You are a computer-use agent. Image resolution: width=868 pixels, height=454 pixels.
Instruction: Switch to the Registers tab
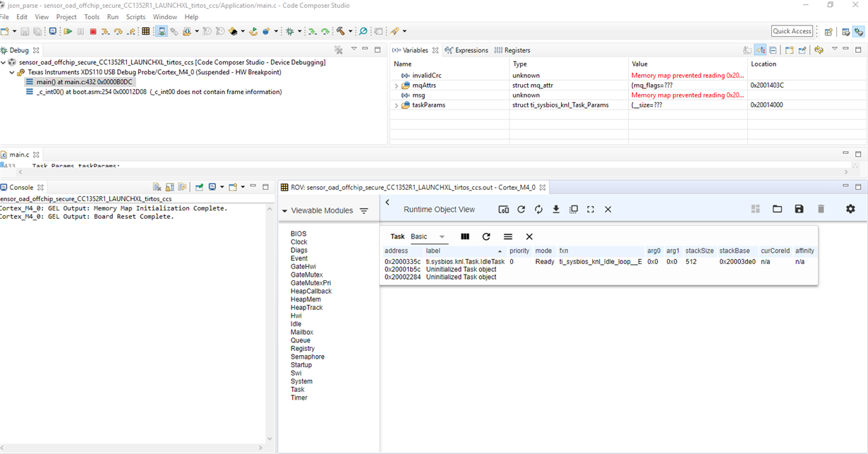coord(512,50)
